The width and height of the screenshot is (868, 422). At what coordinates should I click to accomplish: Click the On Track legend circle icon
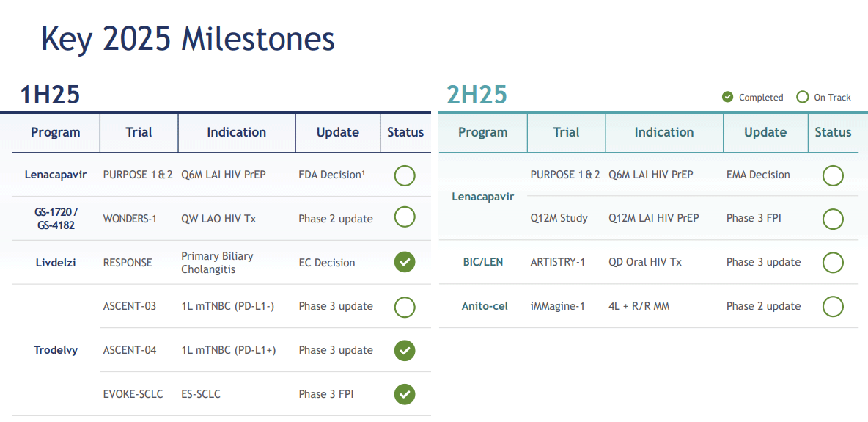tap(803, 97)
